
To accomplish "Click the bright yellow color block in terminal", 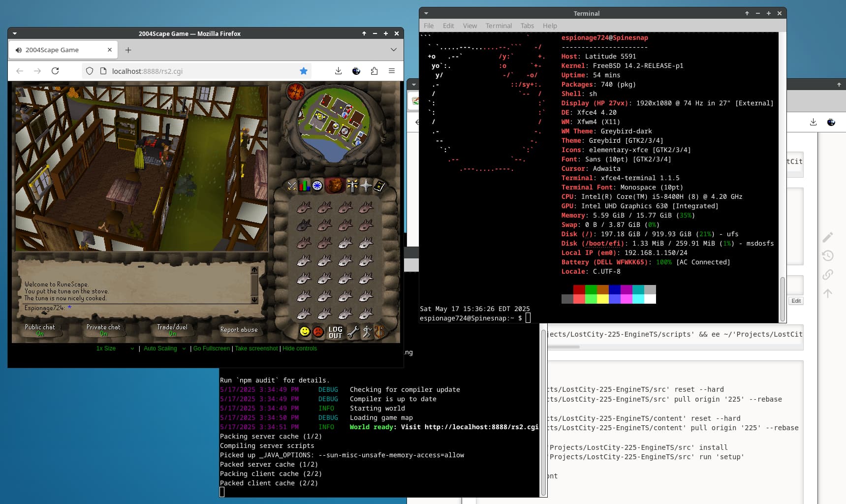I will point(602,299).
